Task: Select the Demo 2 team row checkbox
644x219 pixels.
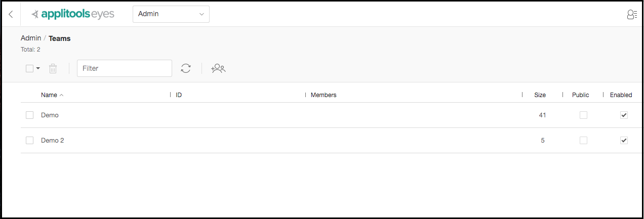Action: (x=29, y=141)
